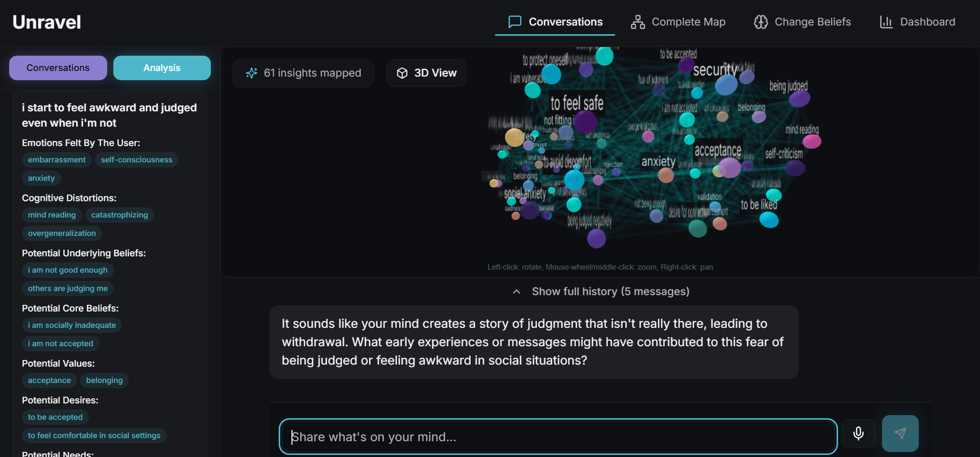980x457 pixels.
Task: Toggle the 3D View button
Action: click(x=426, y=73)
